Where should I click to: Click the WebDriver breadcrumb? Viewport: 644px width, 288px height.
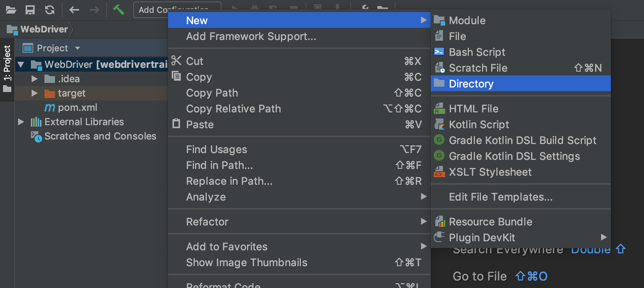[44, 29]
